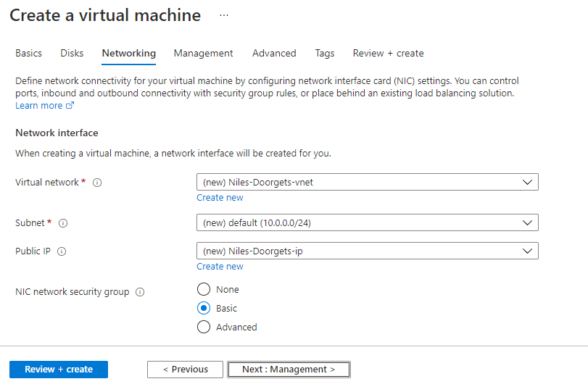Go to the Disks tab
Screen dimensions: 588x392
point(72,53)
